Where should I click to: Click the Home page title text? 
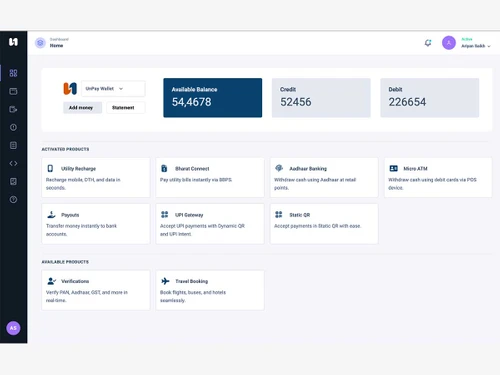point(56,46)
